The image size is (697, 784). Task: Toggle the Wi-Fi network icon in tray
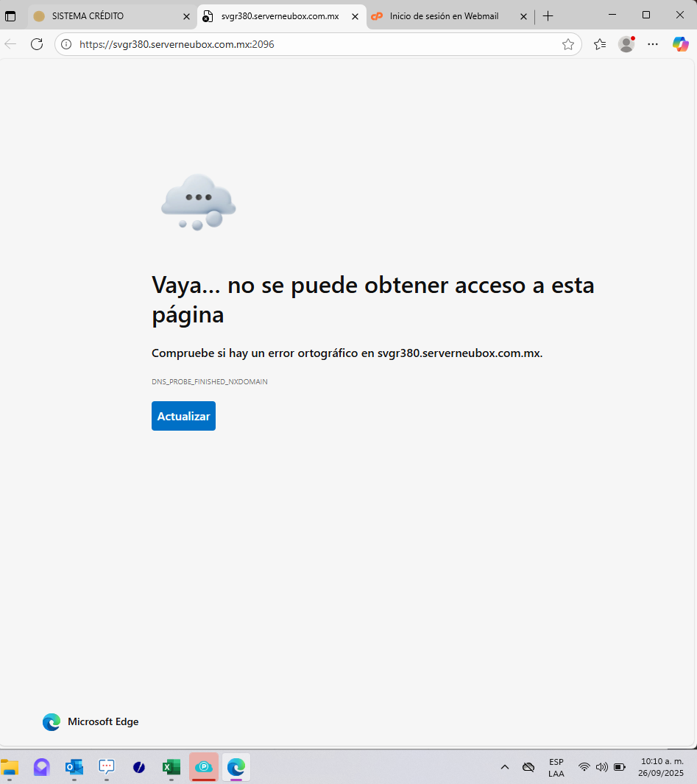(584, 767)
